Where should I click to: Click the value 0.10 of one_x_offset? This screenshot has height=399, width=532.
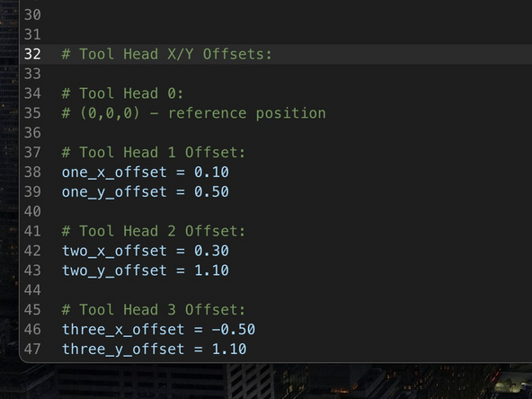pyautogui.click(x=212, y=172)
